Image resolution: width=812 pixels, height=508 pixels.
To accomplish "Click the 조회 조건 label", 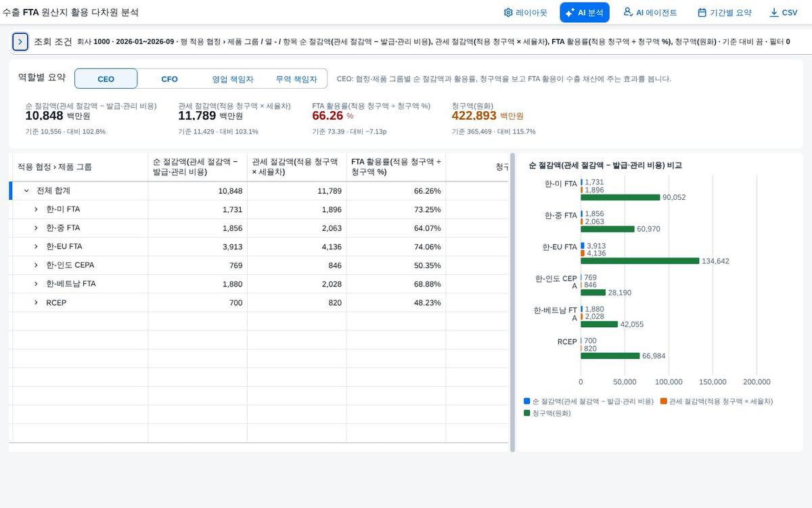I will pyautogui.click(x=53, y=41).
